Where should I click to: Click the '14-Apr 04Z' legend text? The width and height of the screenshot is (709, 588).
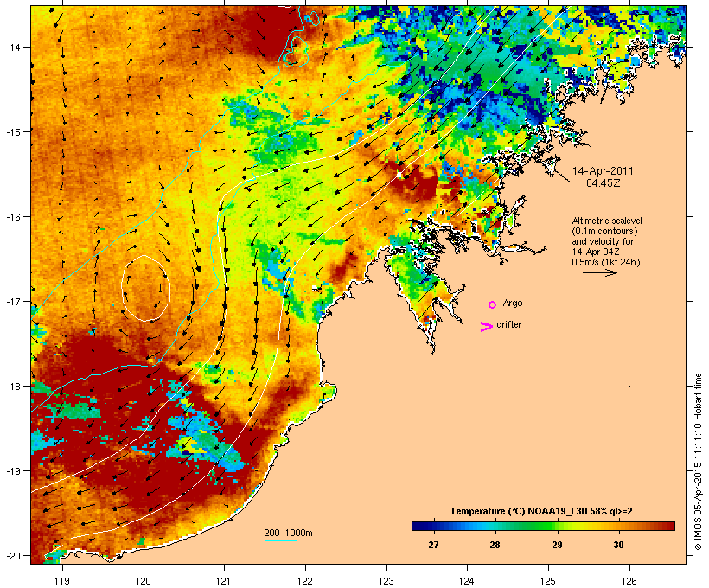click(596, 252)
